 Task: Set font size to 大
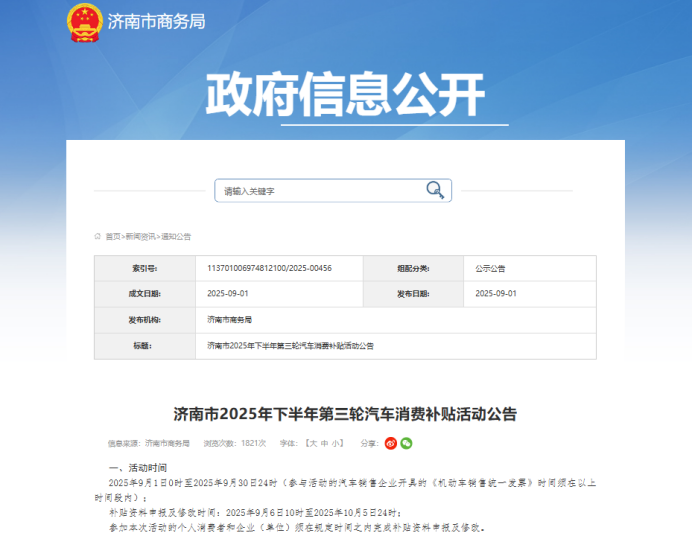pyautogui.click(x=313, y=443)
